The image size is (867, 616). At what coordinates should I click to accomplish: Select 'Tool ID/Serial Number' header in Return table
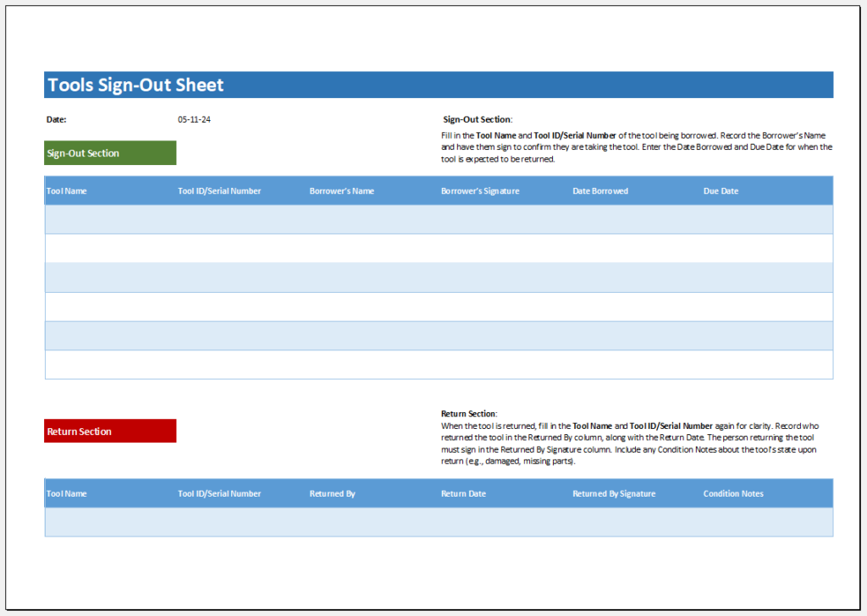tap(219, 494)
